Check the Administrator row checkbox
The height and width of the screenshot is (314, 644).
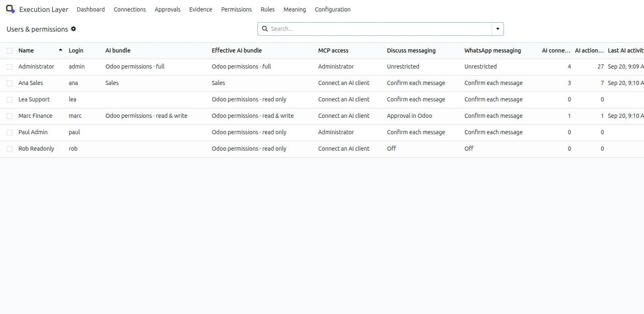coord(9,66)
